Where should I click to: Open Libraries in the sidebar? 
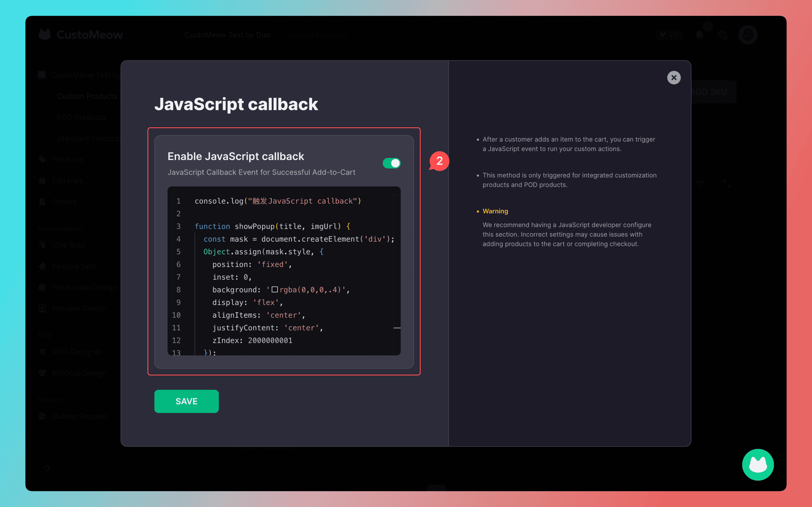67,181
